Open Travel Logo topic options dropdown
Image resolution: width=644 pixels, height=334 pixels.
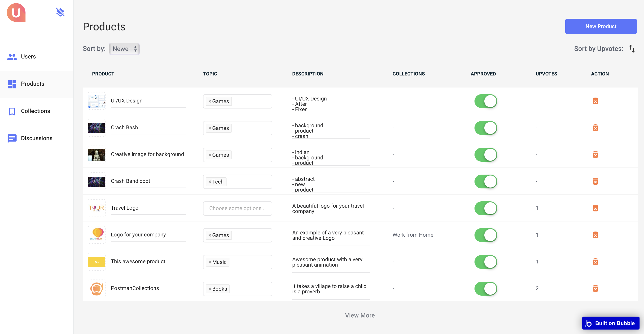click(x=237, y=208)
